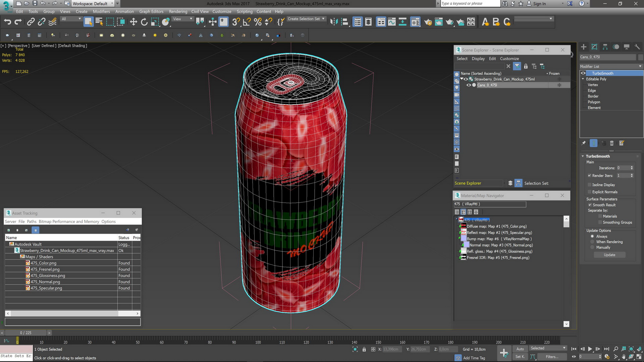The height and width of the screenshot is (362, 644).
Task: Toggle Render Iters checkbox
Action: click(x=589, y=175)
